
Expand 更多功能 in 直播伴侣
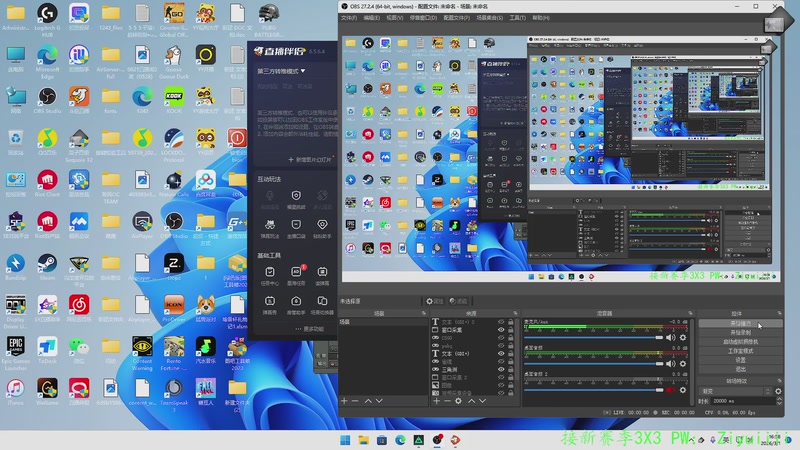(x=310, y=329)
